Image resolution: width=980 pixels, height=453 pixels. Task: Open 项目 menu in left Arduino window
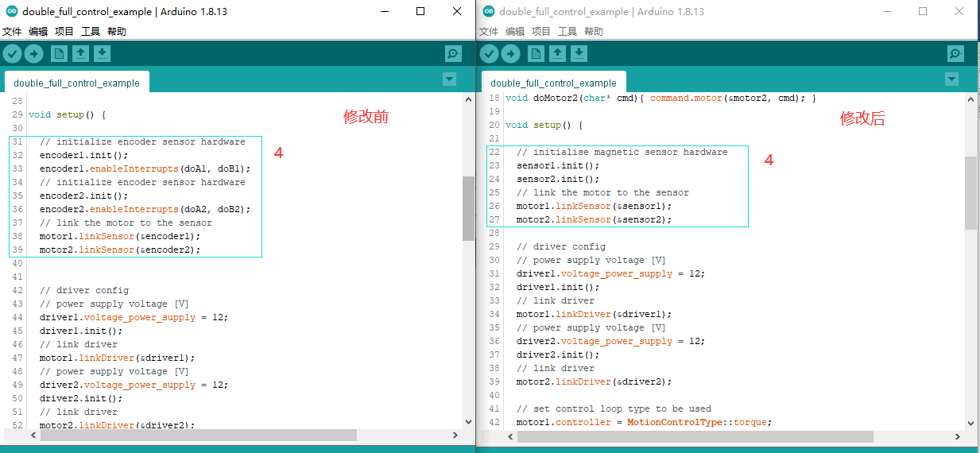point(64,32)
